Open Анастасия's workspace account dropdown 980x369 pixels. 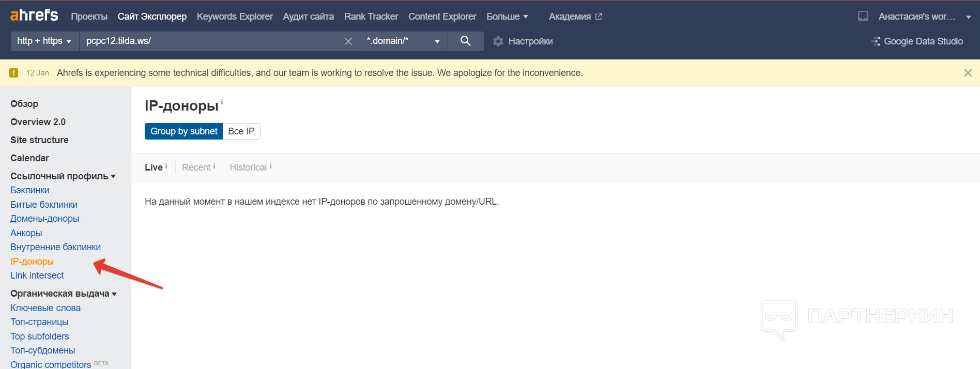point(925,17)
